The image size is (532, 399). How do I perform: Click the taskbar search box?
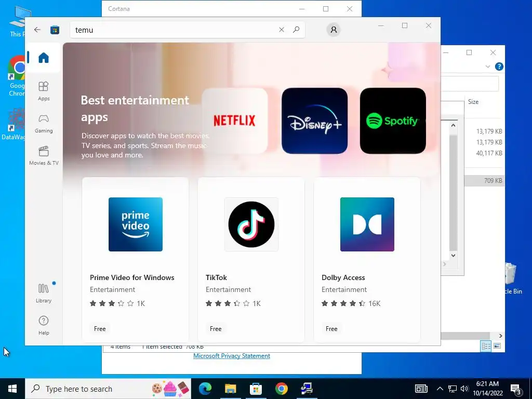[x=108, y=389]
